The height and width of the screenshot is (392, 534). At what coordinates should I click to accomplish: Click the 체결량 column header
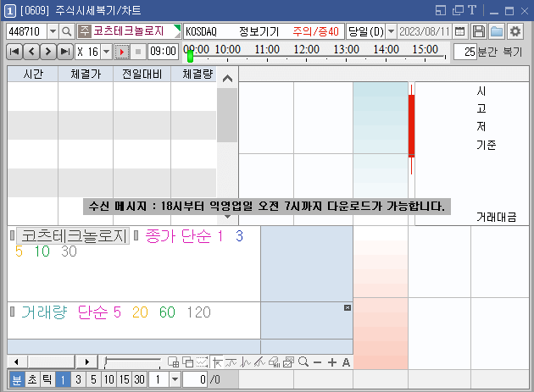[x=193, y=75]
